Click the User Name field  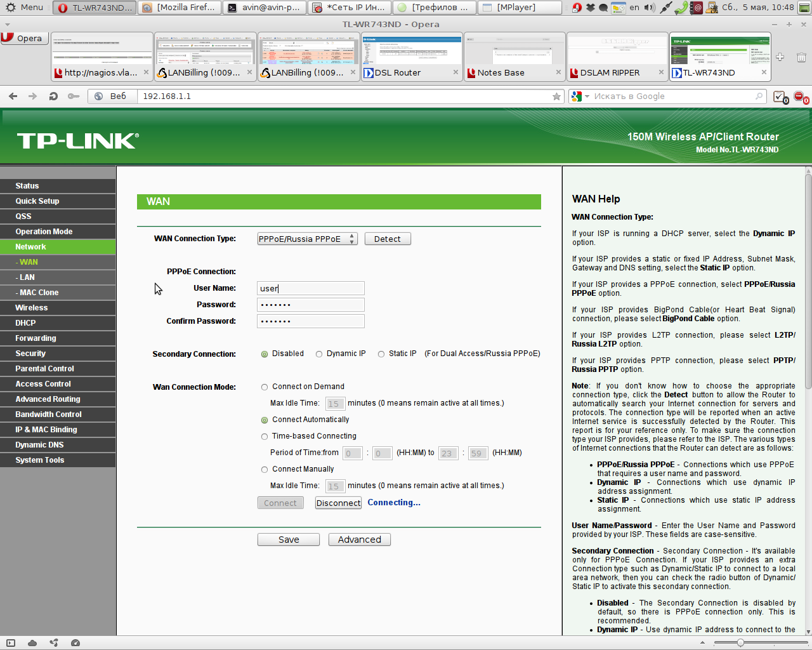click(311, 288)
